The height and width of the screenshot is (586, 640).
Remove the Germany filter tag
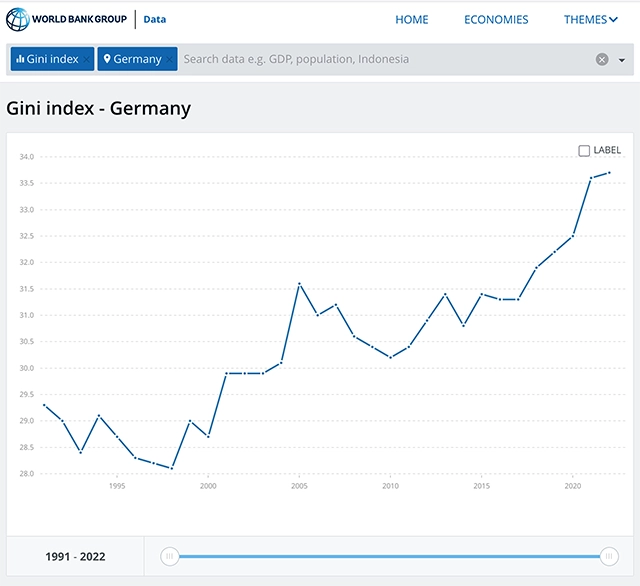169,60
